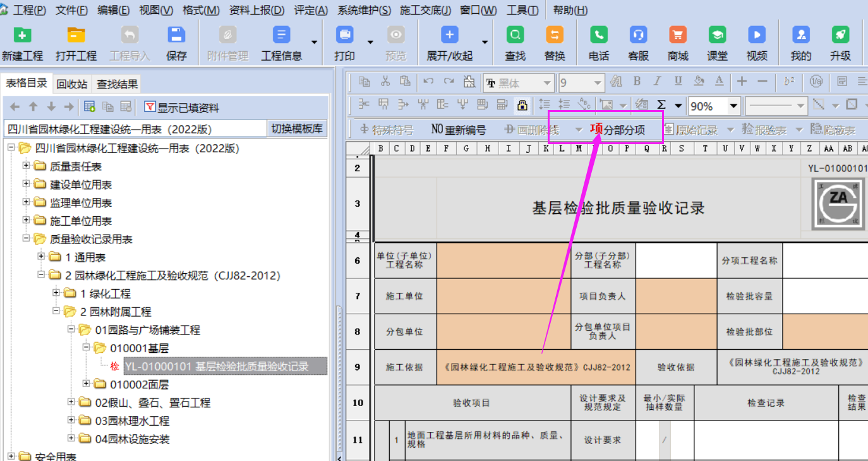Click the 分部分项 button
The height and width of the screenshot is (461, 868).
[x=618, y=130]
